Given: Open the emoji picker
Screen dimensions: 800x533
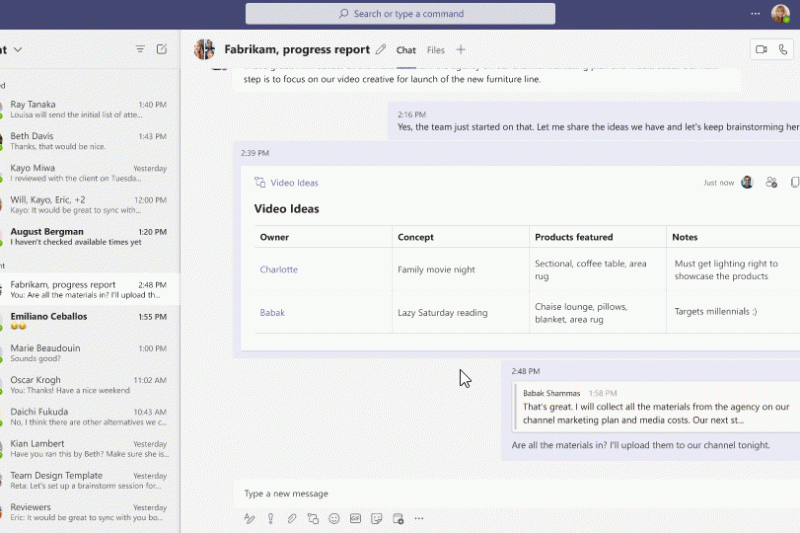Looking at the screenshot, I should 334,519.
